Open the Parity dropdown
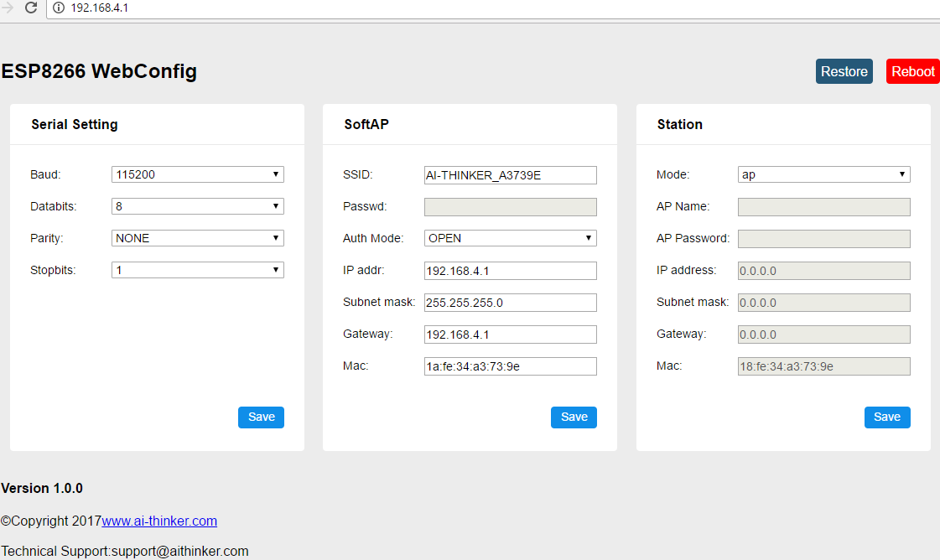 tap(198, 238)
